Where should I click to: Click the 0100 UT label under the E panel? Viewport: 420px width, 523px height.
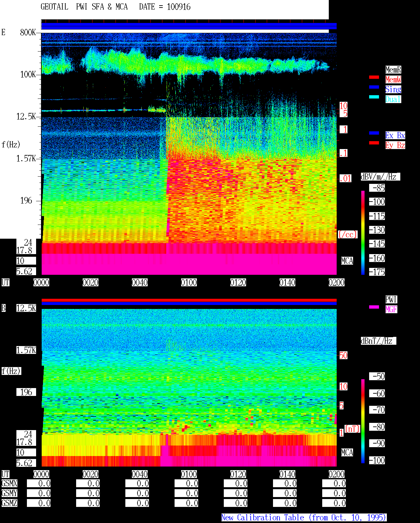[189, 282]
